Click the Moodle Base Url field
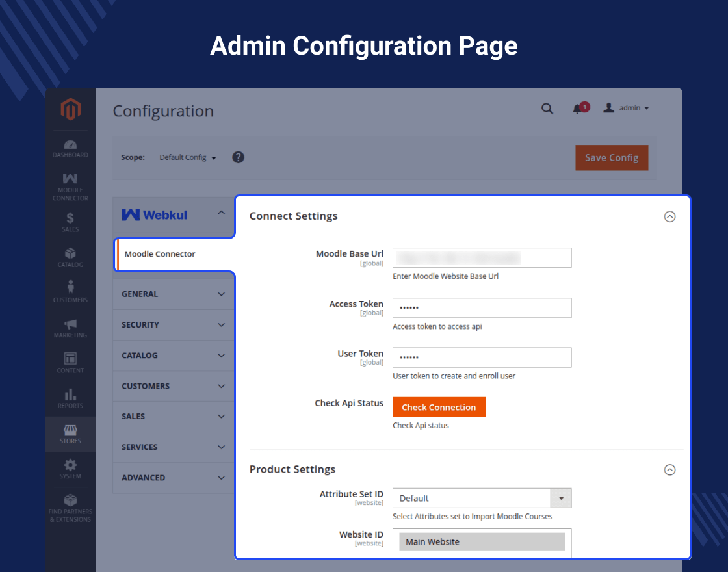Viewport: 728px width, 572px height. point(482,257)
